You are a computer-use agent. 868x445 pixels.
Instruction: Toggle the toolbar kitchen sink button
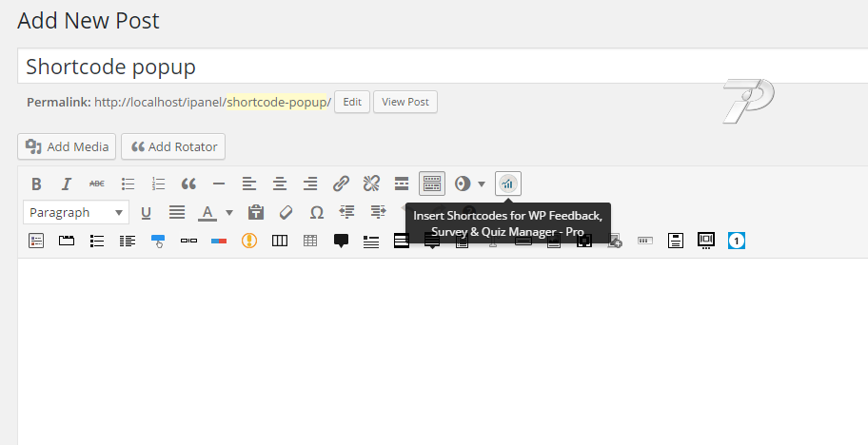432,184
